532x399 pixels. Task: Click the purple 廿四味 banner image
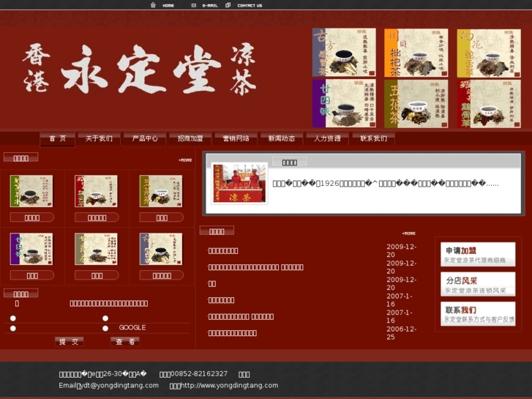click(x=344, y=103)
